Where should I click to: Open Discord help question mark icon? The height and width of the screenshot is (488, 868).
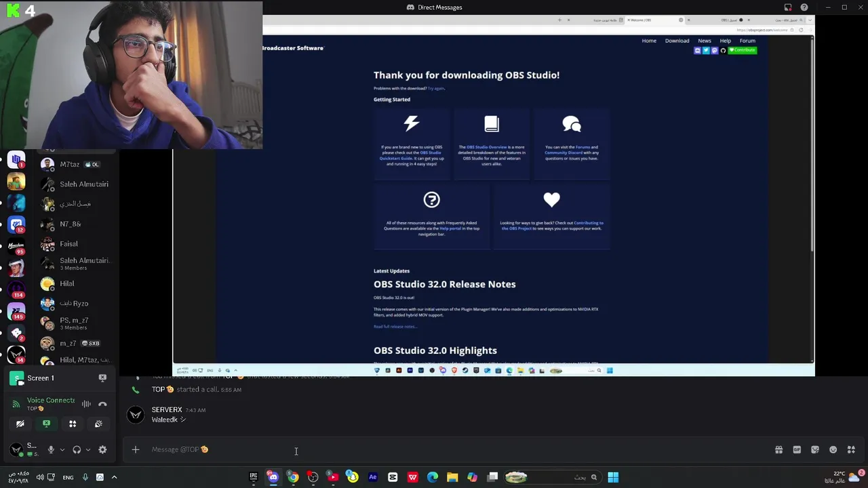point(804,7)
